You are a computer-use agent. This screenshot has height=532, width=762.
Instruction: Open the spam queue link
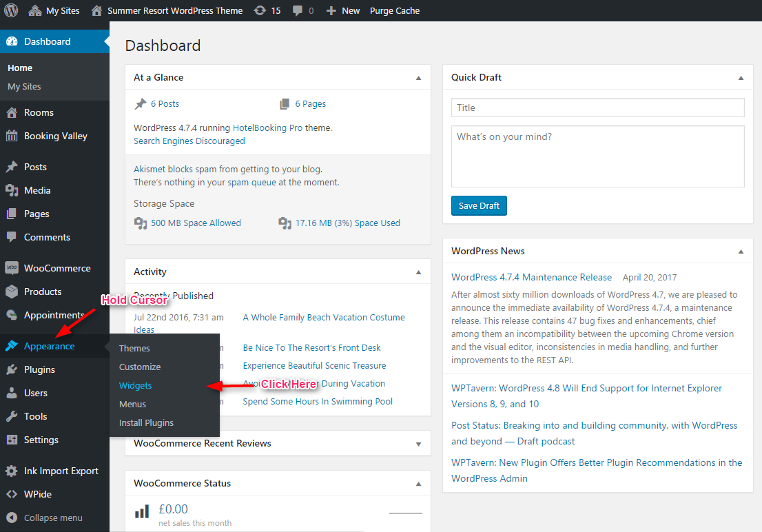coord(251,183)
